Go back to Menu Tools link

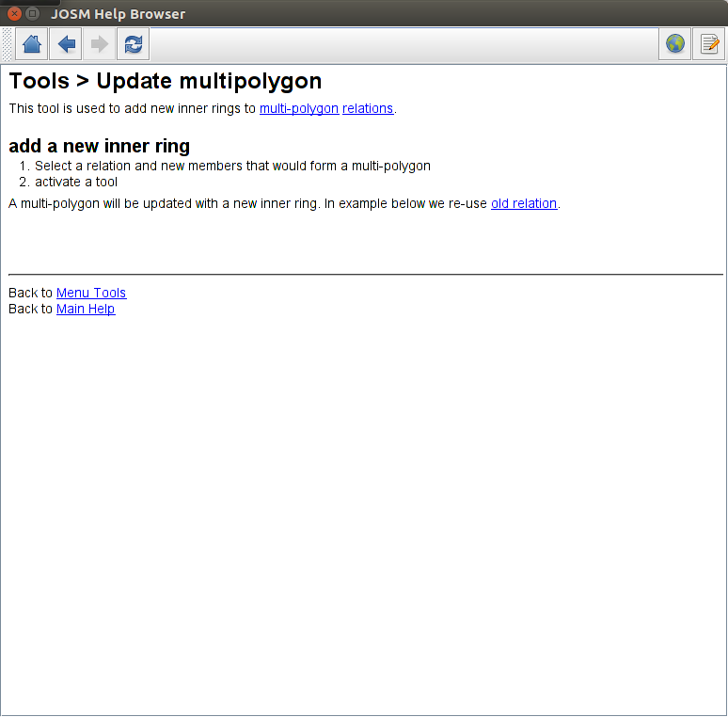point(91,293)
